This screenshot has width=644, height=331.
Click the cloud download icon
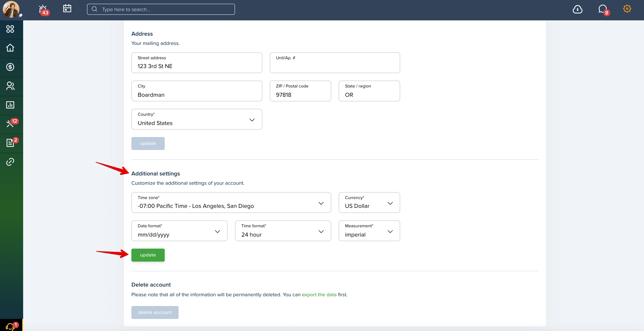577,9
